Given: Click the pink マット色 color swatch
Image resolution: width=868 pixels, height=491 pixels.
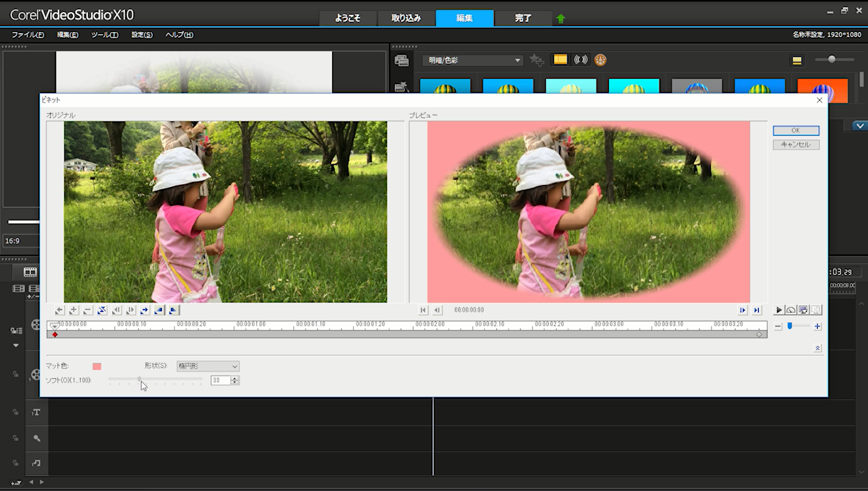Looking at the screenshot, I should click(x=97, y=366).
